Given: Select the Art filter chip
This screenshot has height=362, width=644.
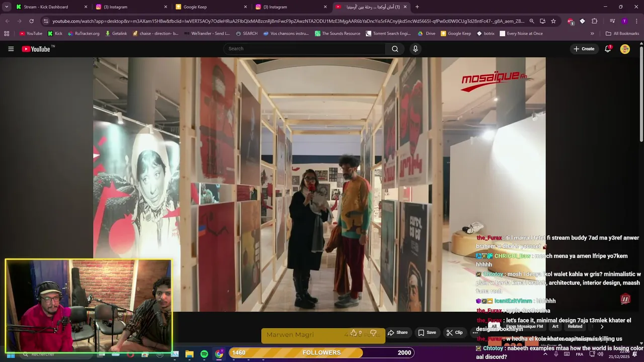Looking at the screenshot, I should (555, 326).
